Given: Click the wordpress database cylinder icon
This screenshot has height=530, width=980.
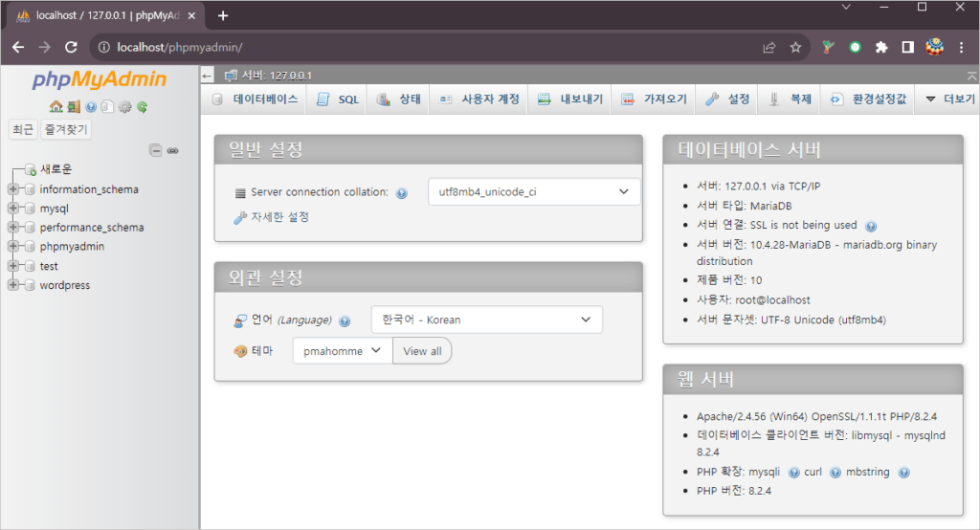Looking at the screenshot, I should 30,285.
